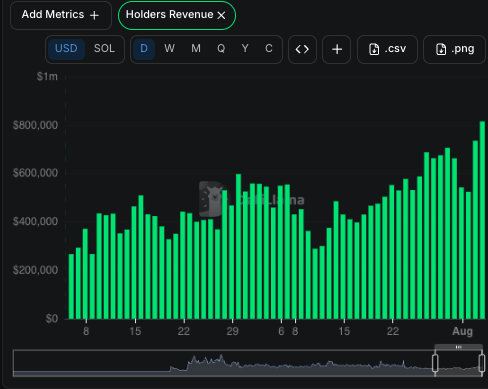The image size is (488, 389).
Task: Click the $800,000 axis label
Action: (x=35, y=125)
